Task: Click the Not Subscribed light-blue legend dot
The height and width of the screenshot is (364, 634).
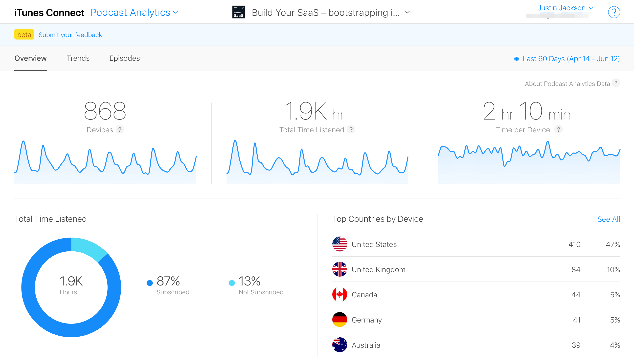Action: click(232, 283)
